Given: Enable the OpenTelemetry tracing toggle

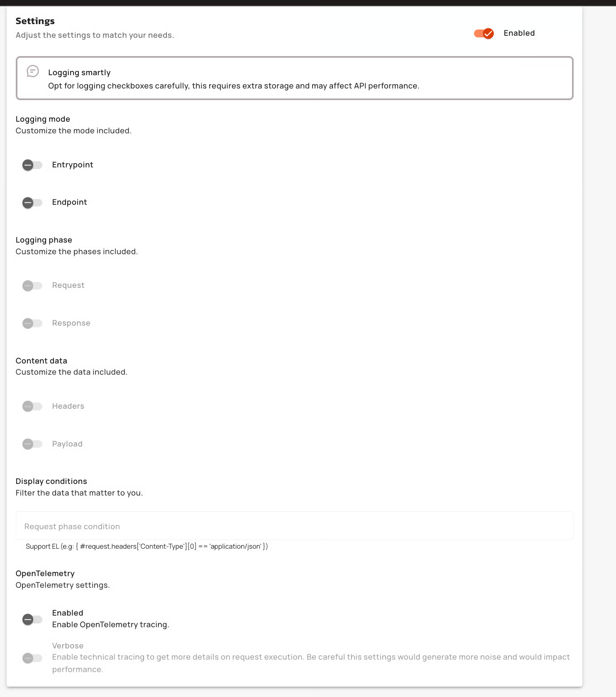Looking at the screenshot, I should (32, 619).
